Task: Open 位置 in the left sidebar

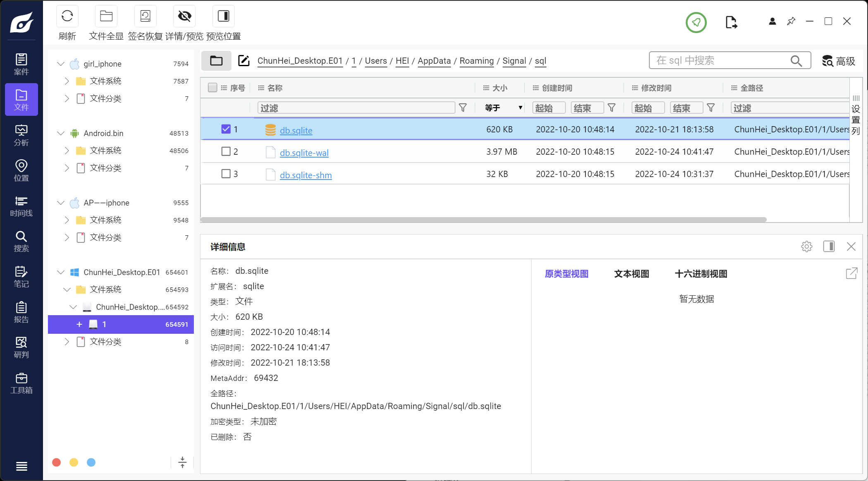Action: click(21, 171)
